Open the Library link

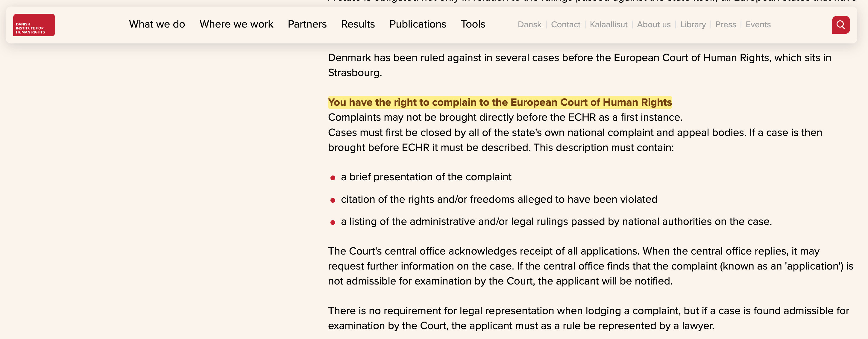click(x=693, y=25)
